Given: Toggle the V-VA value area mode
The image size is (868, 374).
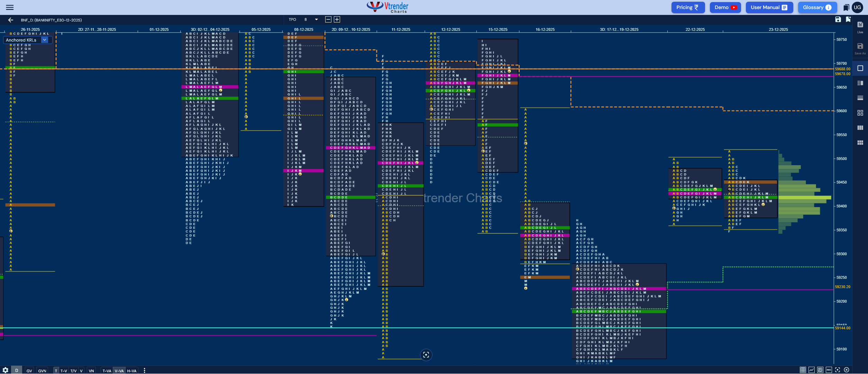Looking at the screenshot, I should click(x=119, y=371).
